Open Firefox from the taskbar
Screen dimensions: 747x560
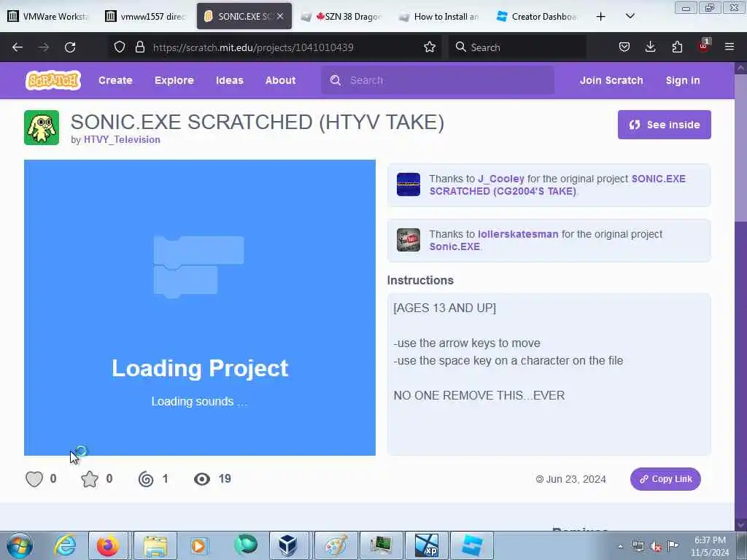pos(108,545)
